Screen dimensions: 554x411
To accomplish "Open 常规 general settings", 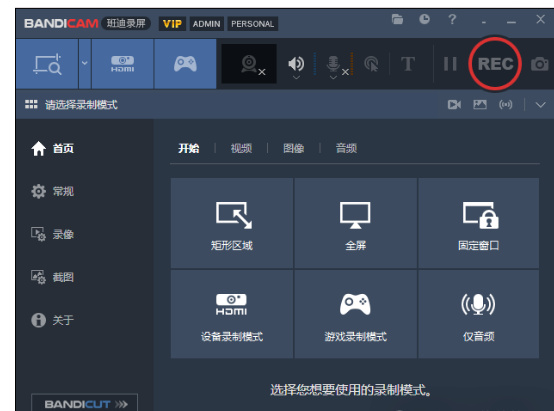I will click(52, 191).
